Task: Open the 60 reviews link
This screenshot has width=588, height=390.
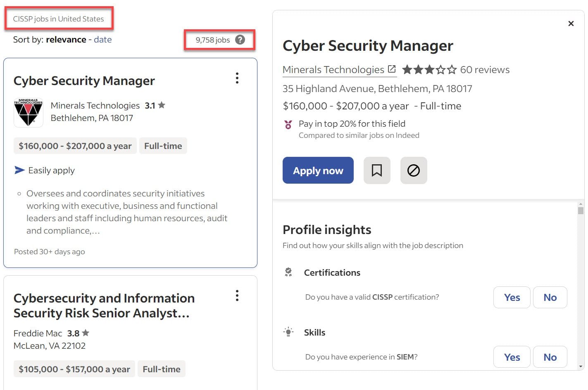Action: (x=485, y=70)
